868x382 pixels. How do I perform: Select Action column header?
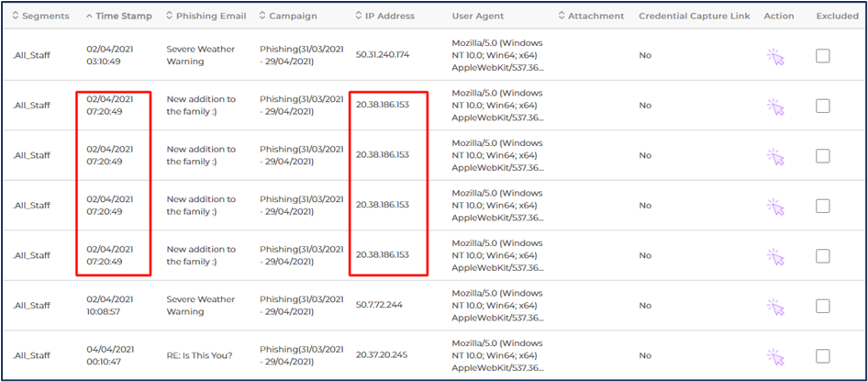click(x=779, y=16)
